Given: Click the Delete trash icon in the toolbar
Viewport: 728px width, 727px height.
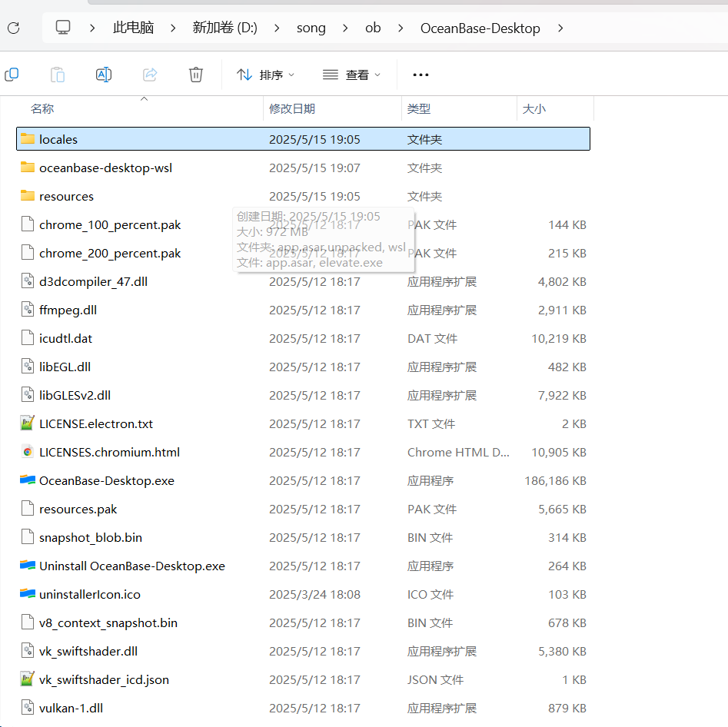Looking at the screenshot, I should click(x=195, y=75).
